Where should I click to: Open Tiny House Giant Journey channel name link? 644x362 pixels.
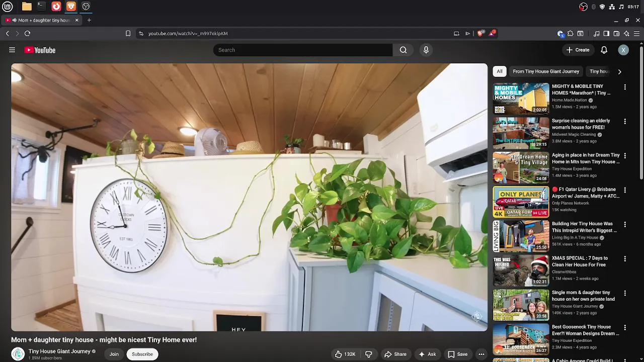[x=59, y=351]
